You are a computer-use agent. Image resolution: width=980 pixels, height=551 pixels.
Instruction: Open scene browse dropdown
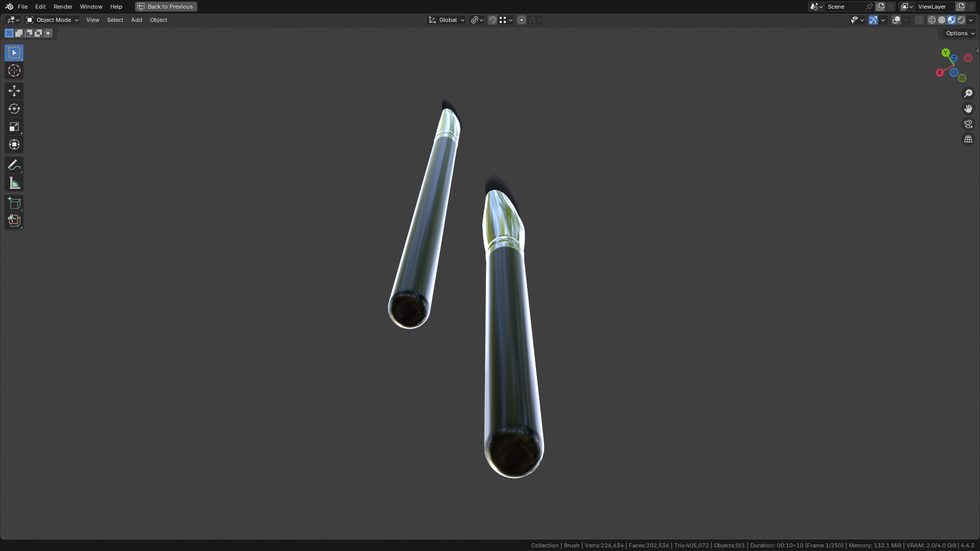click(x=816, y=7)
